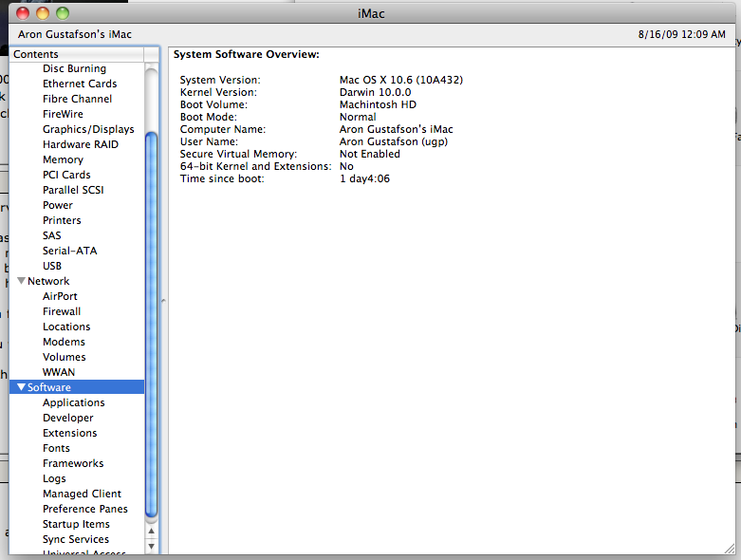Click the Computer Name value
Viewport: 741px width, 560px height.
(396, 129)
